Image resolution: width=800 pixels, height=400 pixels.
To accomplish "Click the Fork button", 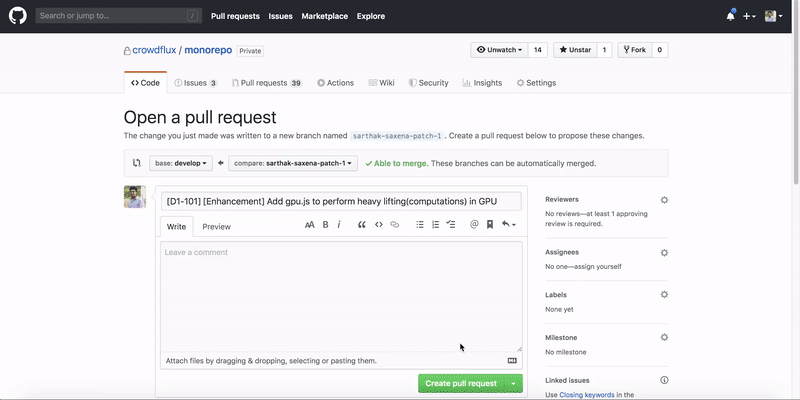I will click(x=634, y=50).
